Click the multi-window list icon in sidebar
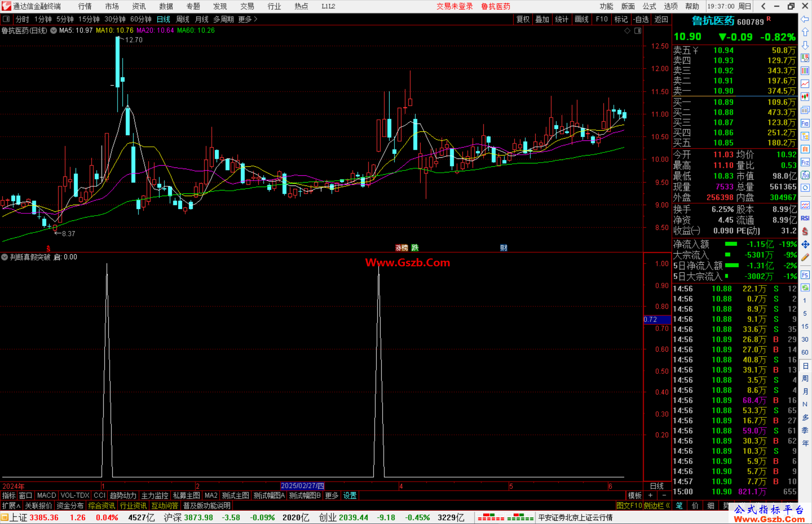 coord(805,110)
